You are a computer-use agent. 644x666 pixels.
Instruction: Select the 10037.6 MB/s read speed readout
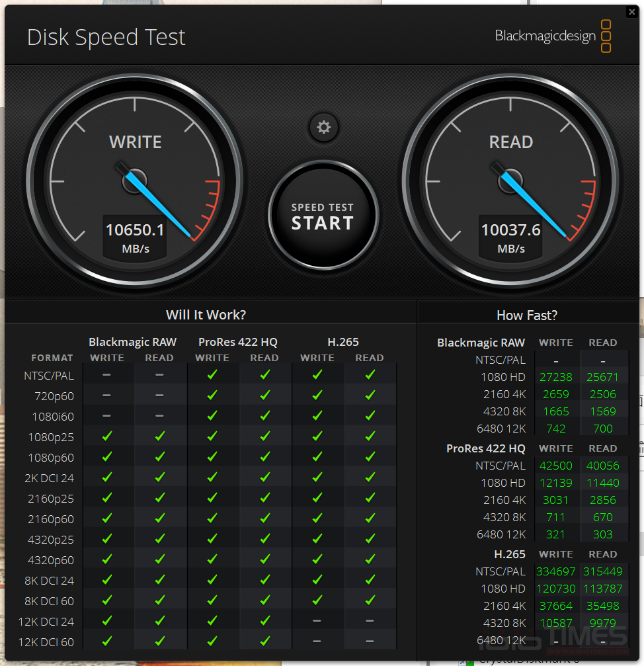tap(510, 237)
